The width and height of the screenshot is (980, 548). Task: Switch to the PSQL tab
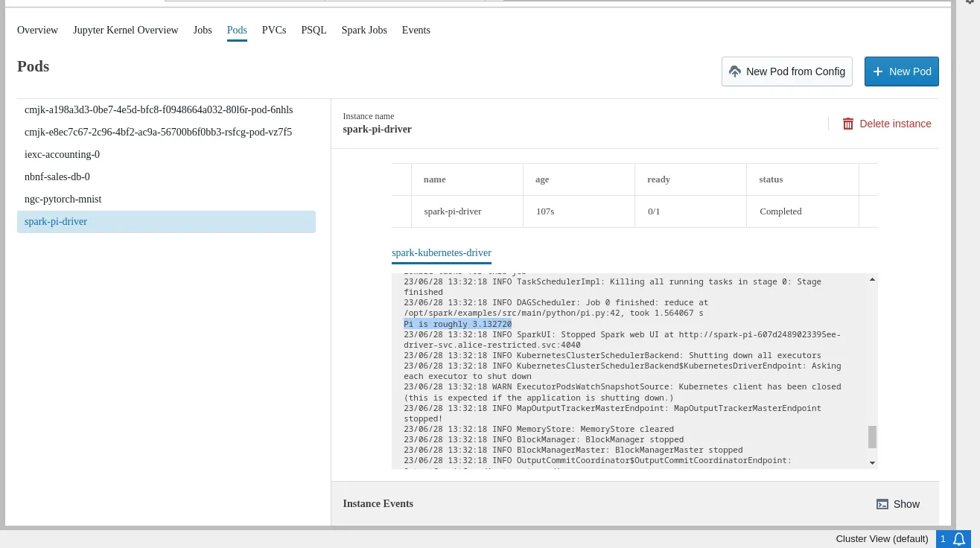pyautogui.click(x=314, y=31)
